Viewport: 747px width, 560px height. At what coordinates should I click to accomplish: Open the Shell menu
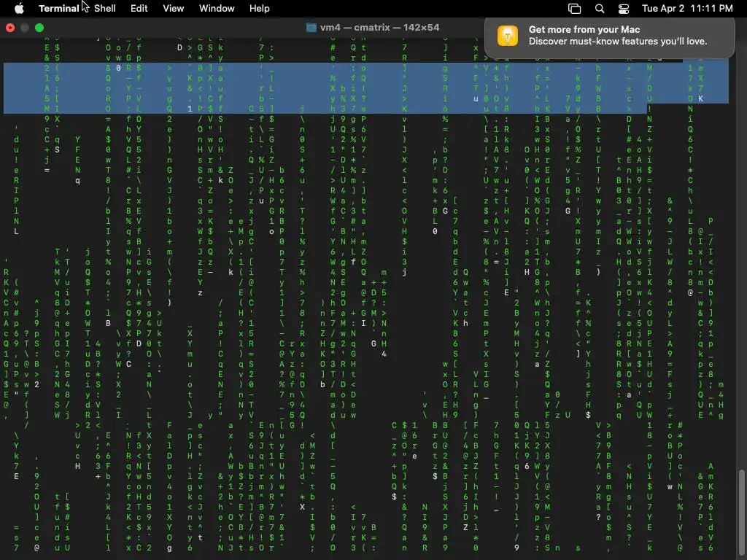[104, 8]
